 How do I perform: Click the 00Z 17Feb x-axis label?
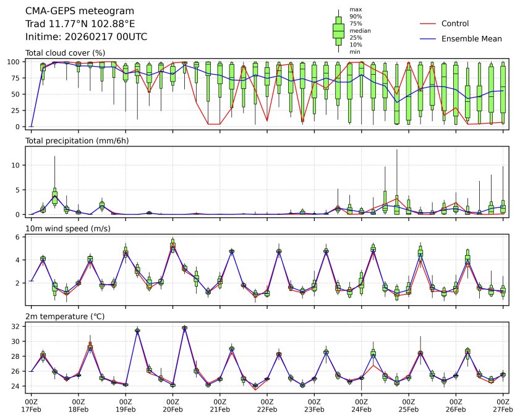coord(31,405)
